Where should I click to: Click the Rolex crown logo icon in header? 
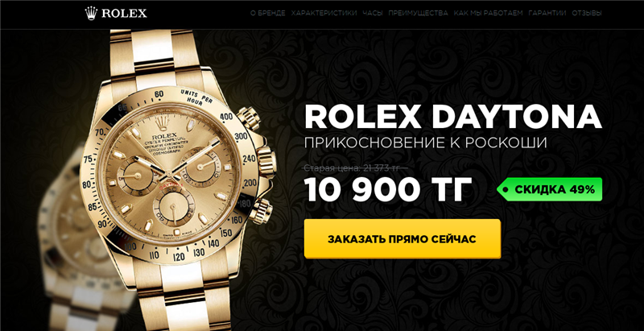[x=91, y=13]
